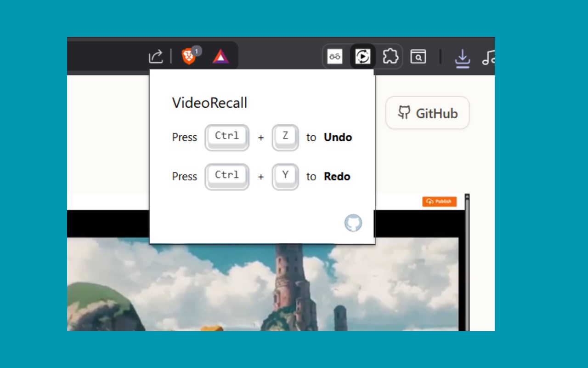Open the Brave Shields lion icon

(x=189, y=57)
